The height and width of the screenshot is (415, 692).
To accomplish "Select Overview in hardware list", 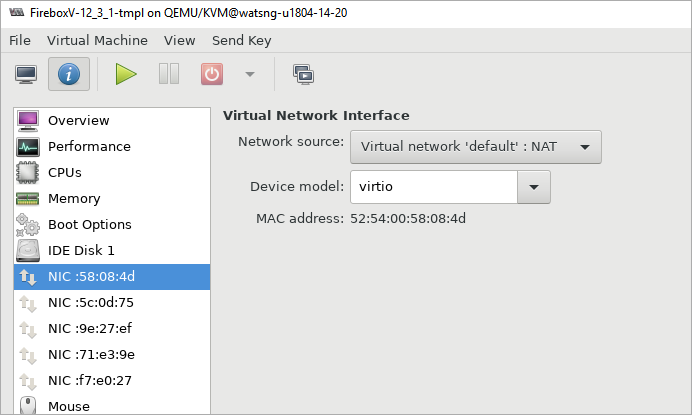I will click(78, 120).
